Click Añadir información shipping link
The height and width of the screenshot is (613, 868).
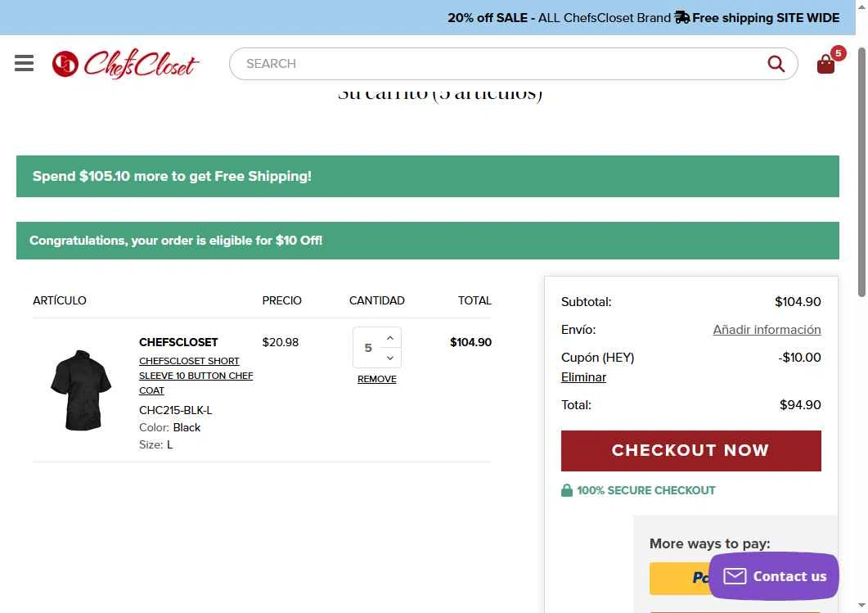pos(767,330)
